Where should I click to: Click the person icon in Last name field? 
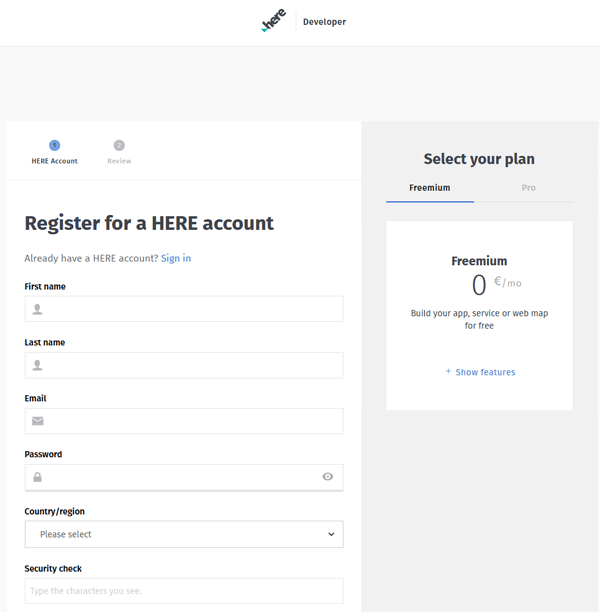[x=37, y=365]
